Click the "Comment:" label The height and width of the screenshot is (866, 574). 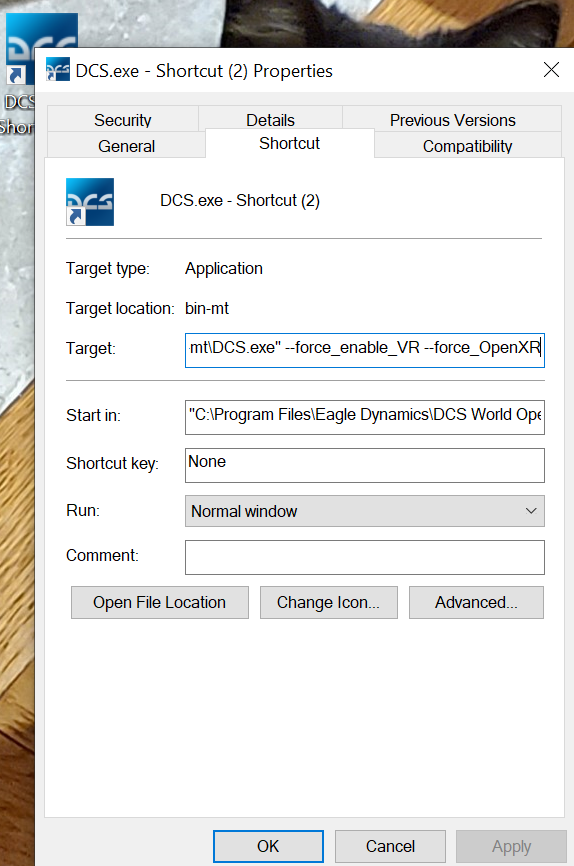(102, 555)
